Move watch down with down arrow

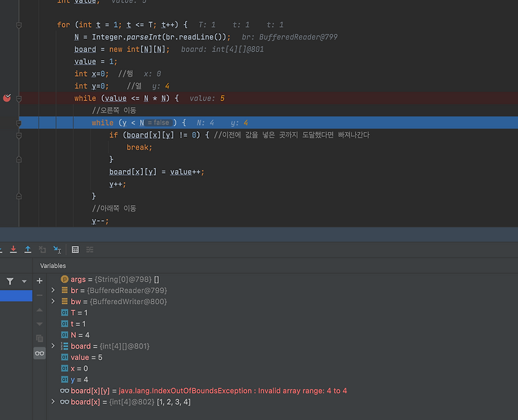tap(39, 324)
